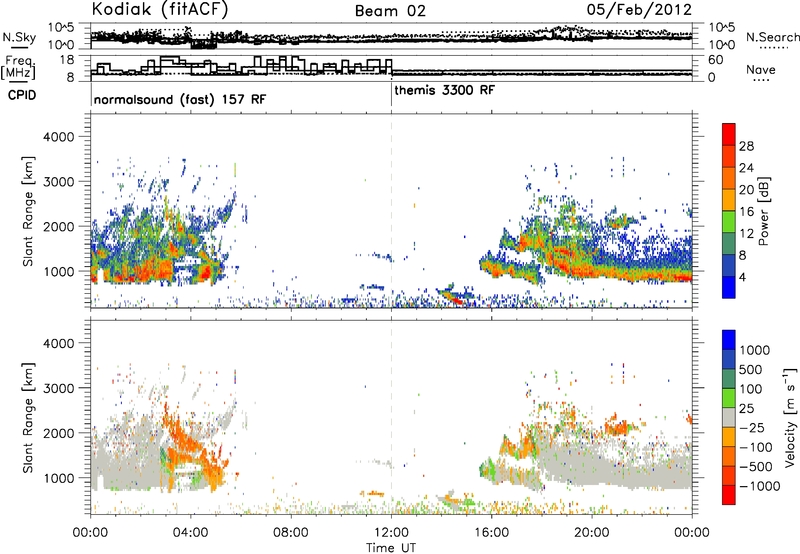Click the 'N.Sky' axis label
The height and width of the screenshot is (554, 800).
pyautogui.click(x=19, y=37)
